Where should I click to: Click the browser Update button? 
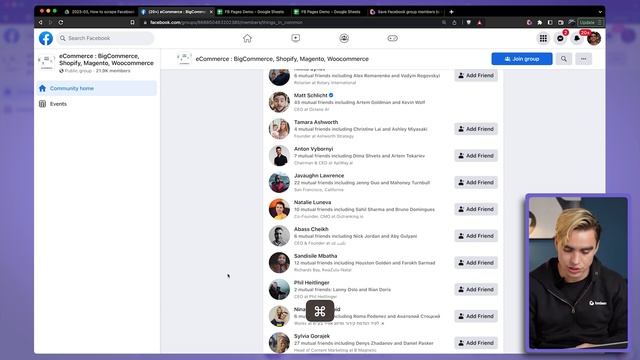590,22
